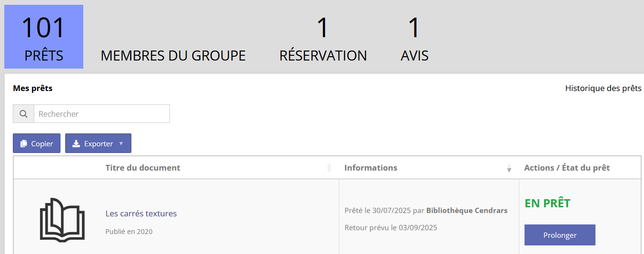Open the Les carrés textures title link
This screenshot has height=254, width=644.
[141, 213]
